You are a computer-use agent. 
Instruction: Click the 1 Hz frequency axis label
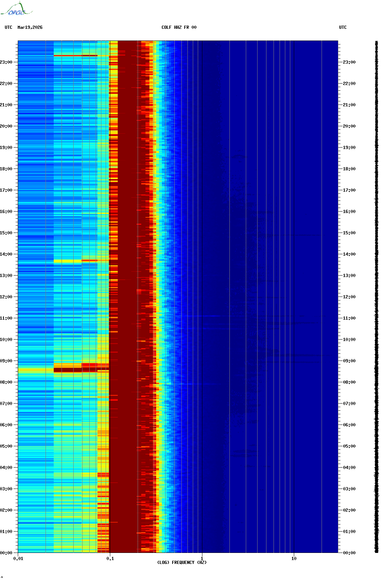[202, 559]
